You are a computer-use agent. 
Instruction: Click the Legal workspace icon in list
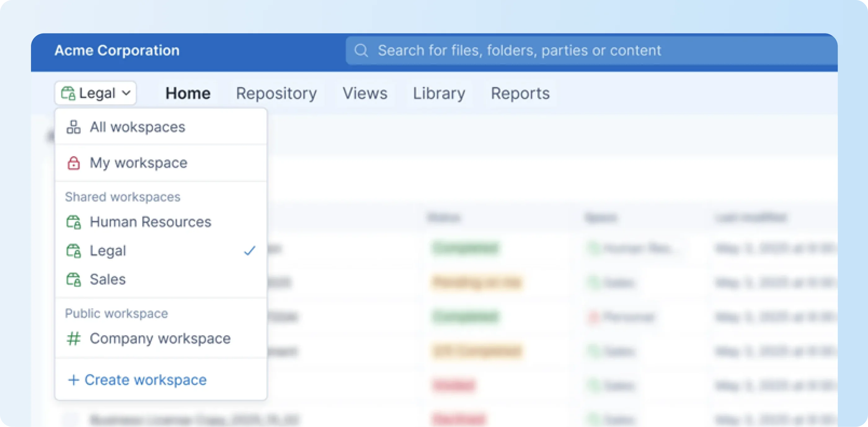[73, 251]
